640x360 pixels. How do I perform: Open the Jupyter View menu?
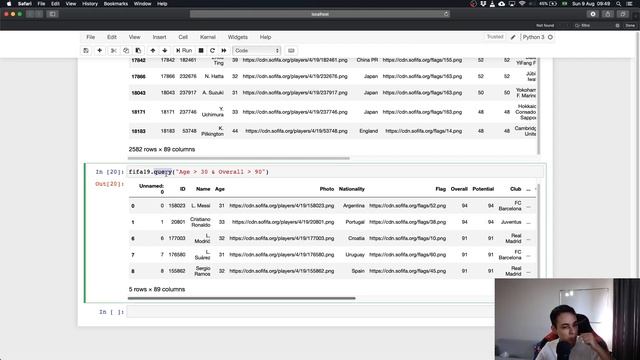tap(134, 37)
